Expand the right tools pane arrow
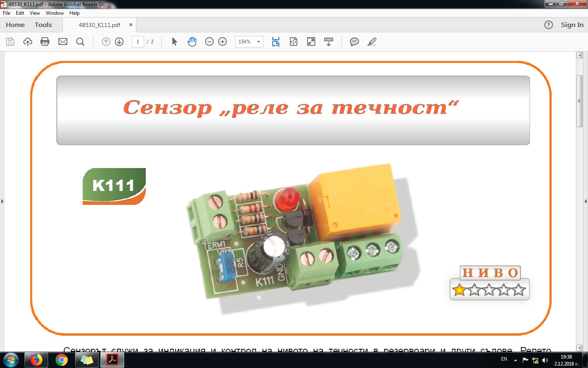Image resolution: width=588 pixels, height=368 pixels. [x=586, y=201]
